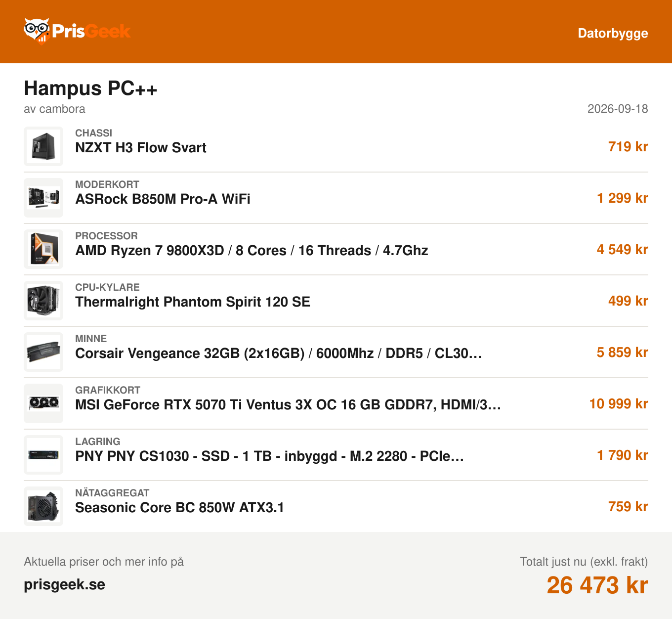Select the AMD Ryzen 7 9800X3D product name
Screen dimensions: 672x619
coord(252,251)
